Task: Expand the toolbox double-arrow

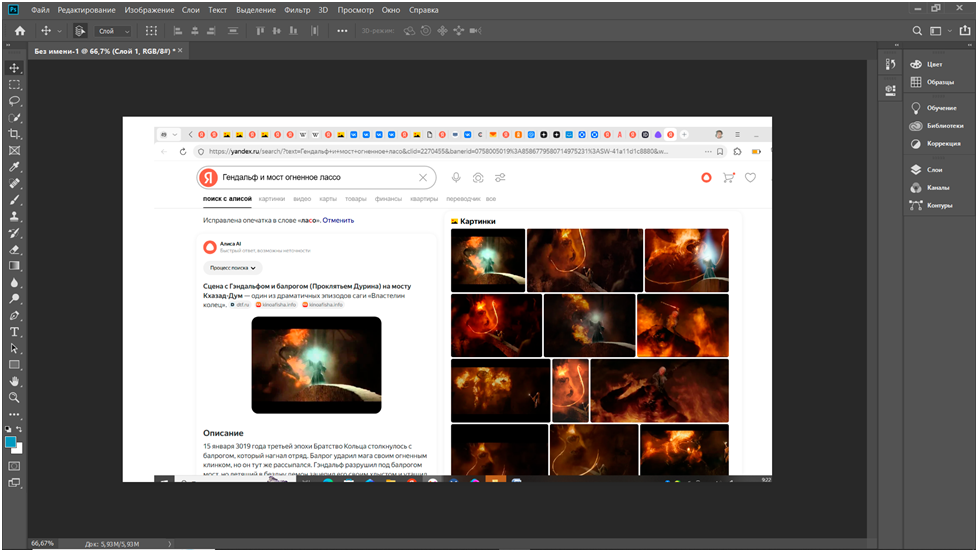Action: point(8,46)
